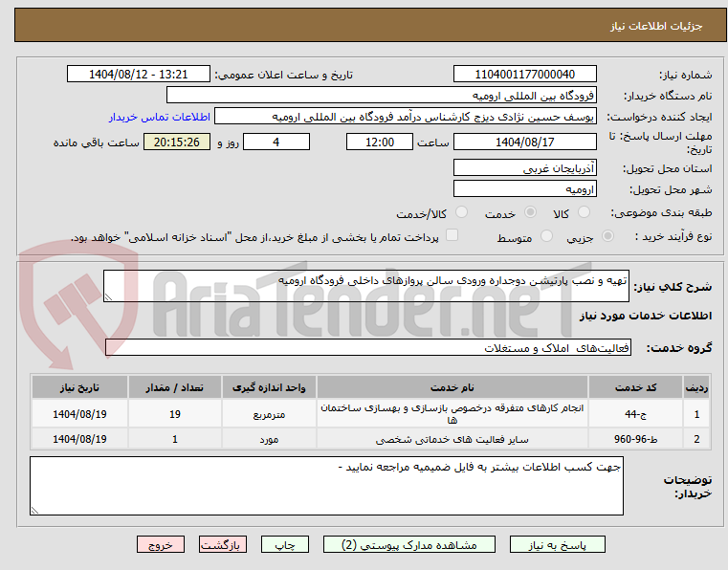Click the remaining days field showing 4
The height and width of the screenshot is (570, 728).
[276, 142]
